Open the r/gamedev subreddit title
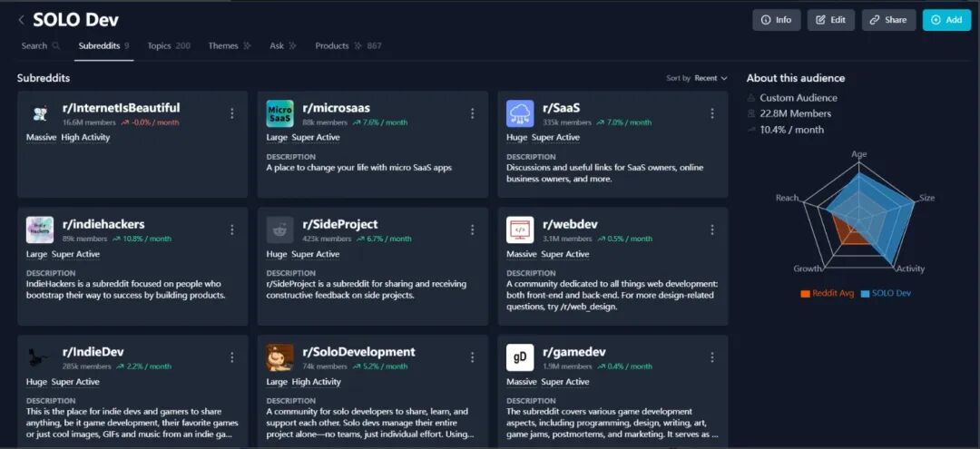The width and height of the screenshot is (980, 449). click(x=573, y=352)
